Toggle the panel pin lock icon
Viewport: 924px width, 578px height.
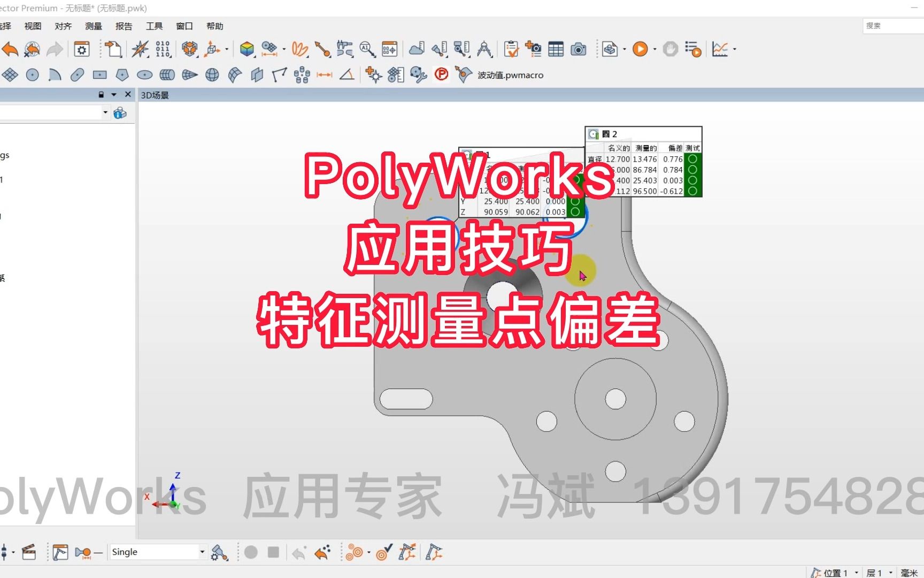tap(101, 95)
